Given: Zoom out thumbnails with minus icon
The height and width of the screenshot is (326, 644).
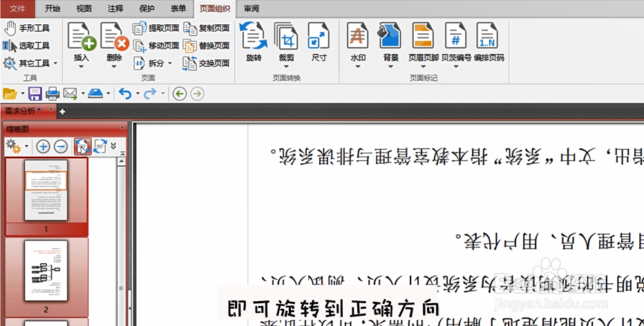Looking at the screenshot, I should point(61,146).
